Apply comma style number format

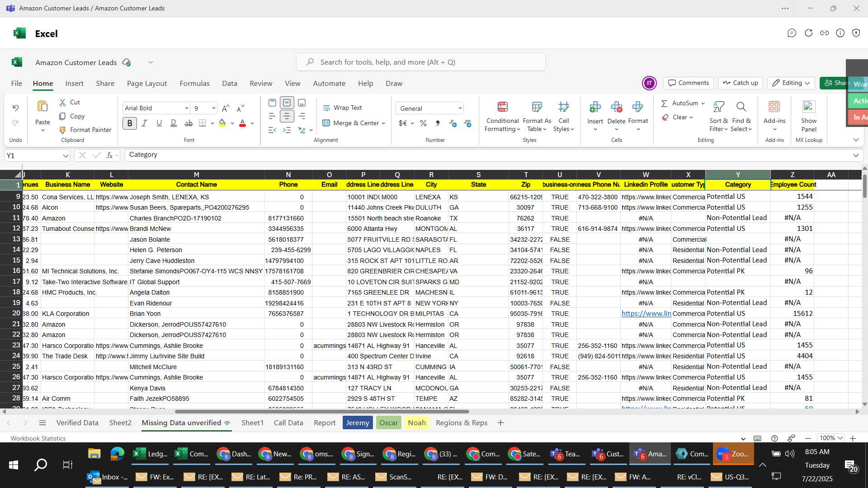[x=438, y=123]
